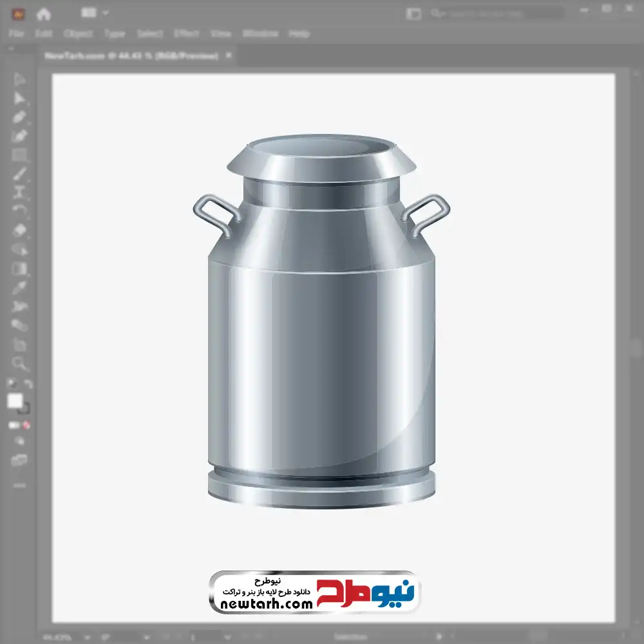Select the Eraser tool
The width and height of the screenshot is (644, 644).
[x=19, y=231]
